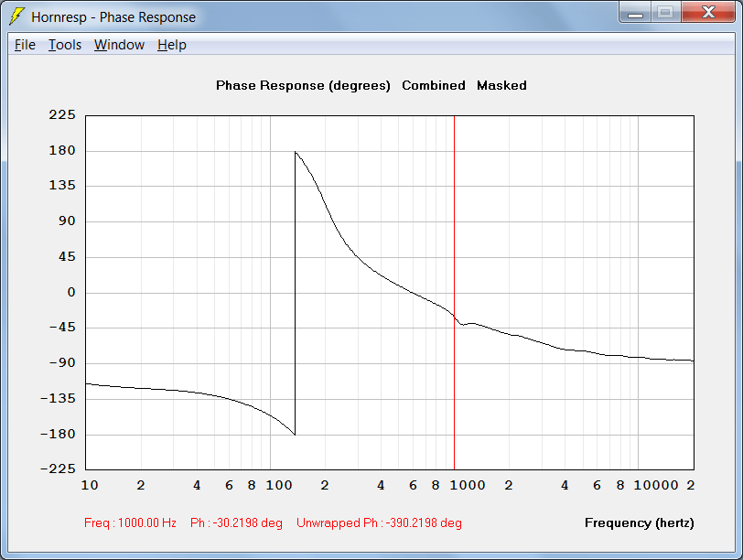Click the 'Ph : -30.2198 deg' readout

236,523
